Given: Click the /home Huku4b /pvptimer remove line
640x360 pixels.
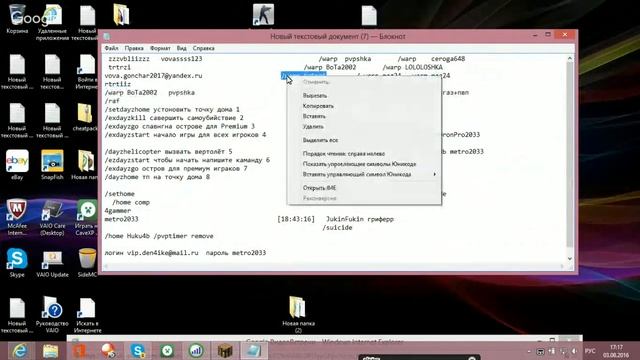Looking at the screenshot, I should click(x=159, y=236).
